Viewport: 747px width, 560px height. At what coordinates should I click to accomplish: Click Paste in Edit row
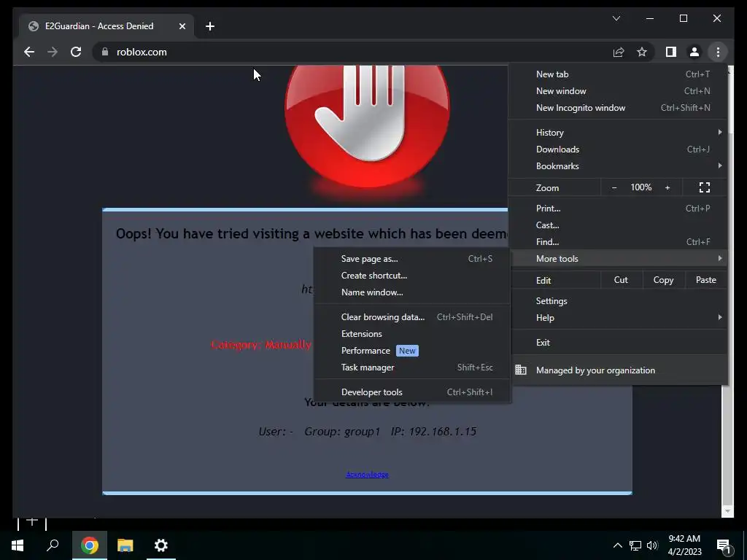click(x=705, y=280)
